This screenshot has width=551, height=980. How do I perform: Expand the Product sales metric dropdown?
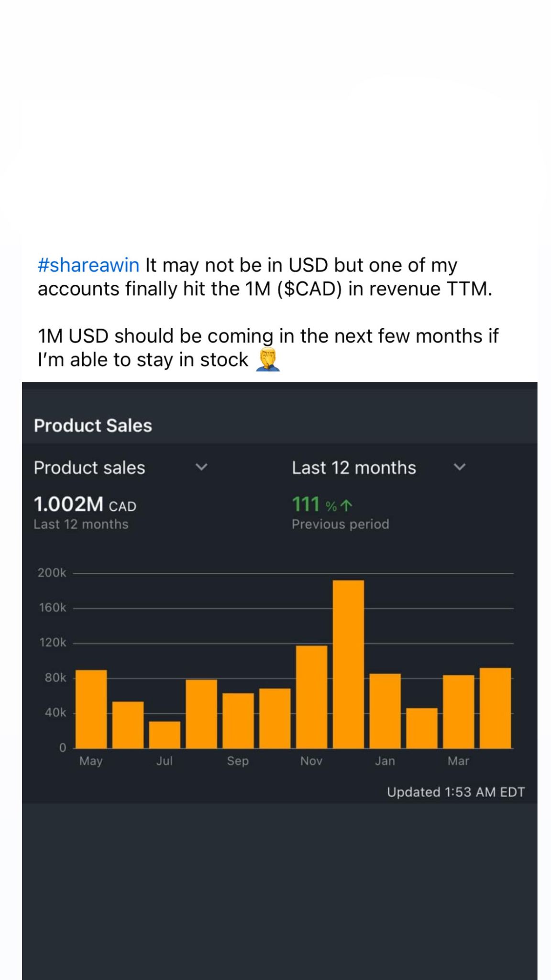pyautogui.click(x=201, y=467)
